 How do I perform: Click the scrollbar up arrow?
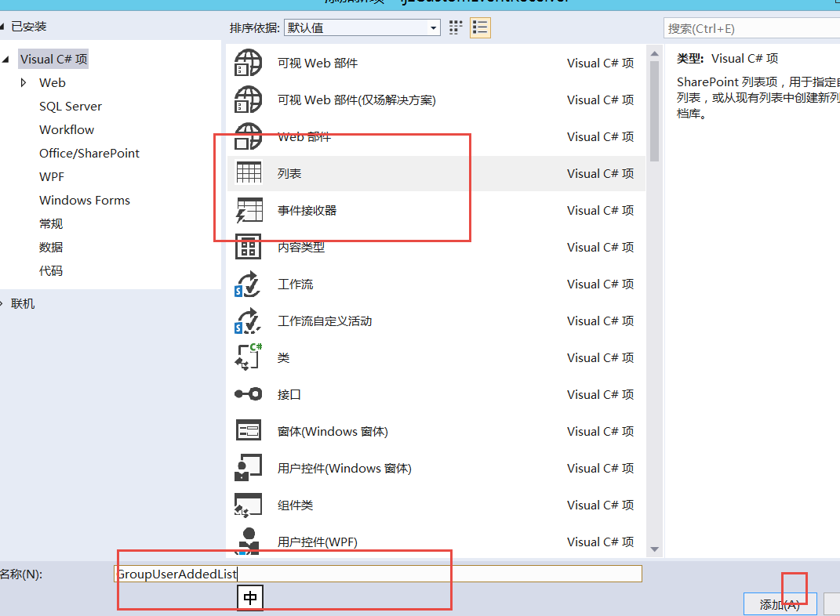tap(654, 53)
